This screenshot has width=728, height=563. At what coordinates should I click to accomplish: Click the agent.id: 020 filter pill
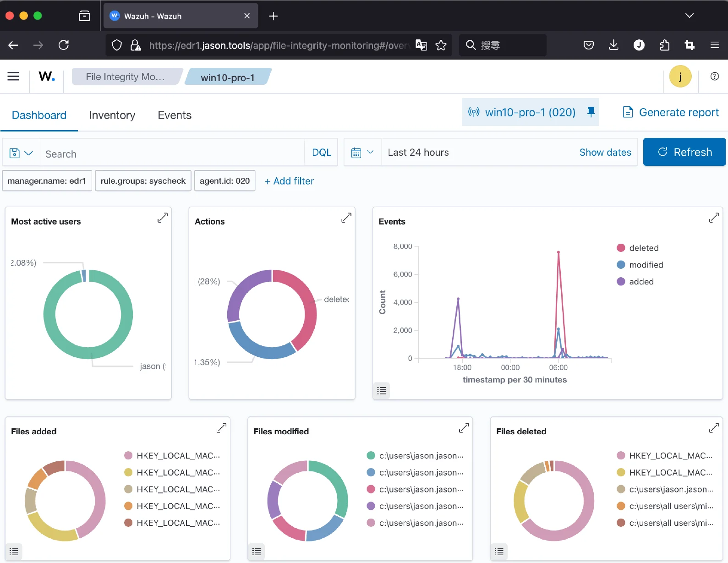click(x=225, y=181)
